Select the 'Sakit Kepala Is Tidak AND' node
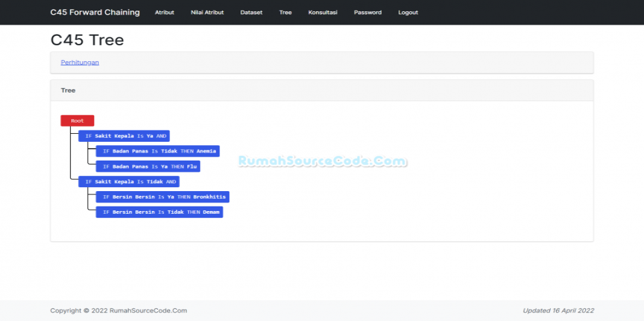Viewport: 644px width, 321px height. pyautogui.click(x=129, y=181)
